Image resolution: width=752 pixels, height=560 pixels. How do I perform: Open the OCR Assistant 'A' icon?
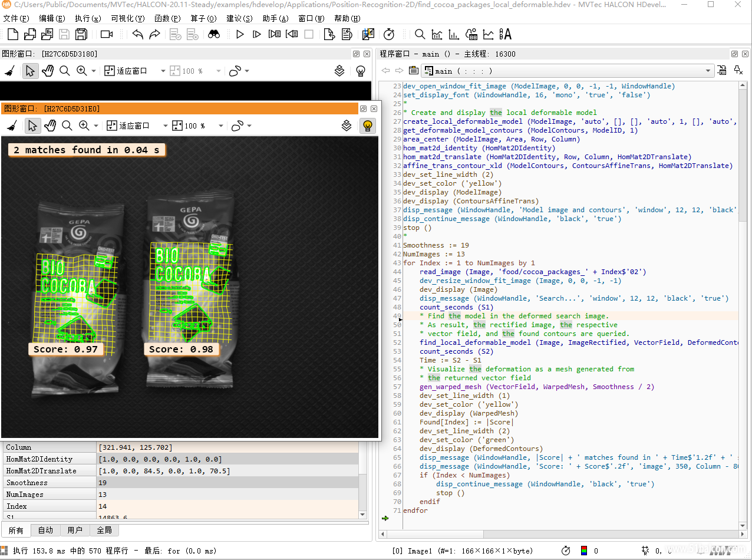(505, 34)
